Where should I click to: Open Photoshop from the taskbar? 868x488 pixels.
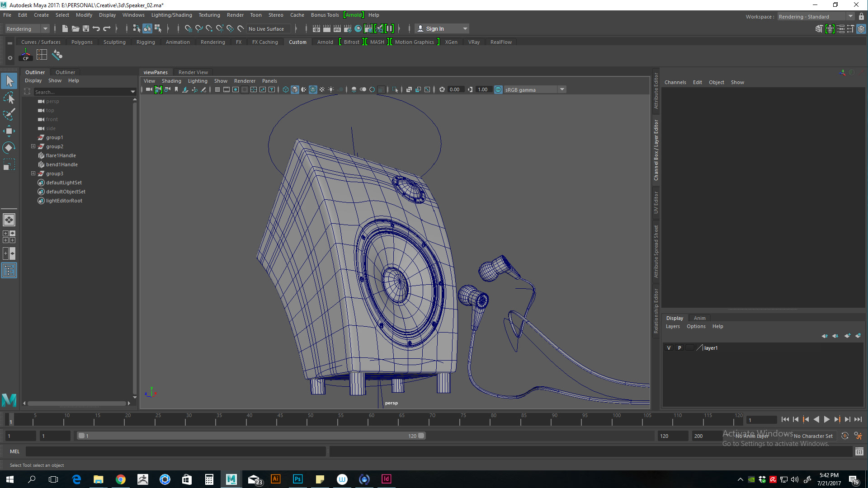tap(297, 479)
